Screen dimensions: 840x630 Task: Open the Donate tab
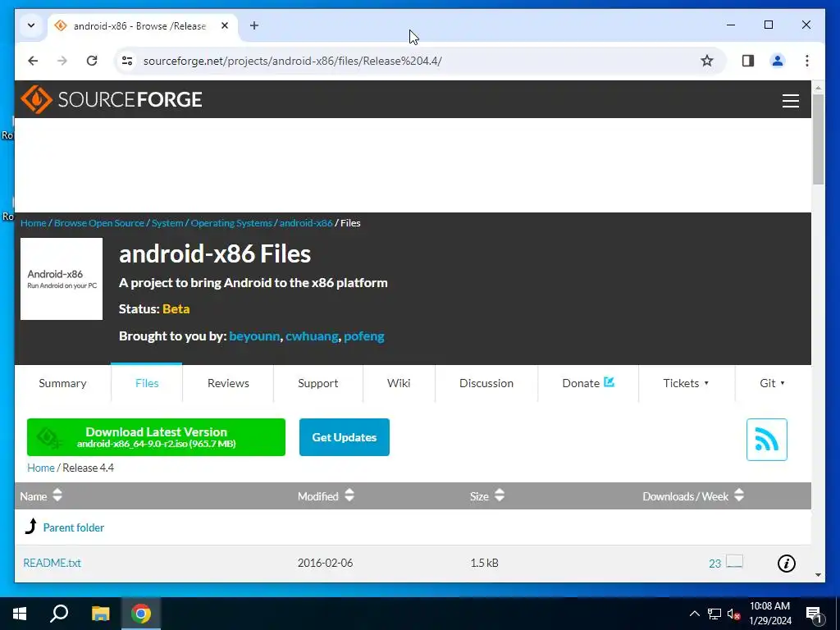(x=587, y=383)
